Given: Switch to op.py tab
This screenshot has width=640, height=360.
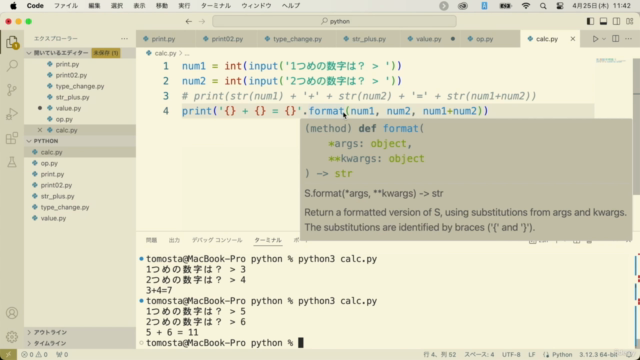Looking at the screenshot, I should (484, 39).
